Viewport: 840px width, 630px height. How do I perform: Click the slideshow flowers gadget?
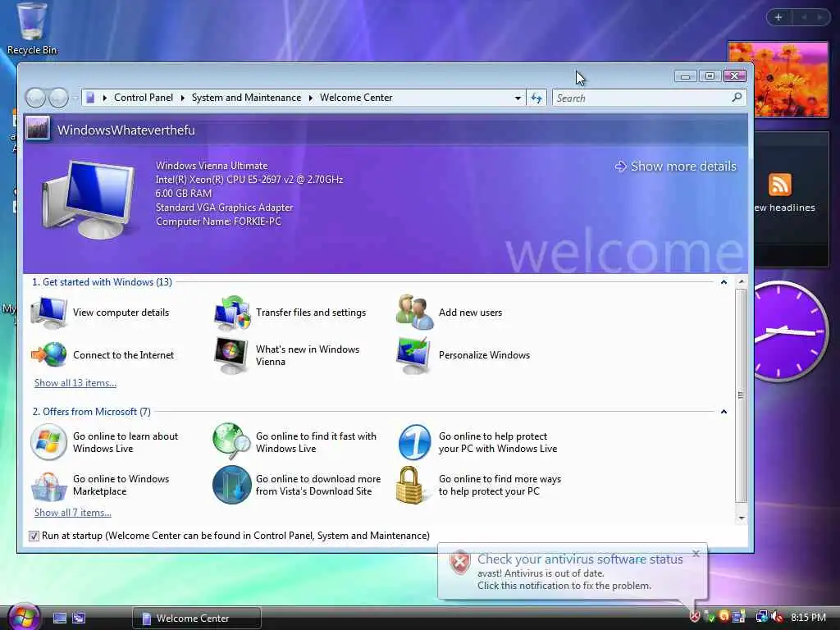pos(778,80)
